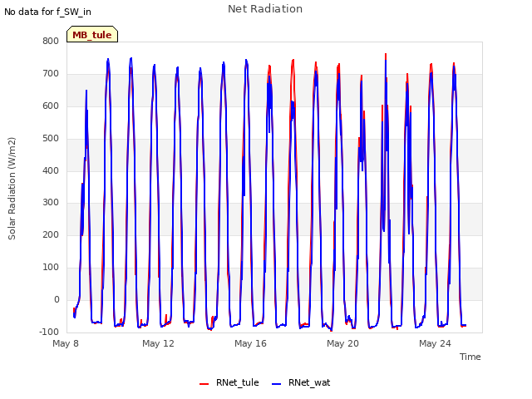The width and height of the screenshot is (532, 399).
Task: Click the May 24 x-axis tick label
Action: [435, 343]
